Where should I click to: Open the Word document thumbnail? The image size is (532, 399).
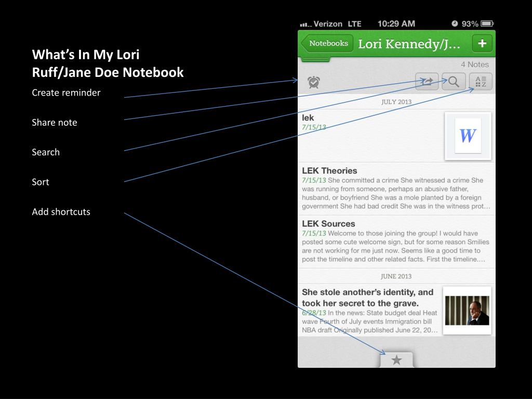468,136
